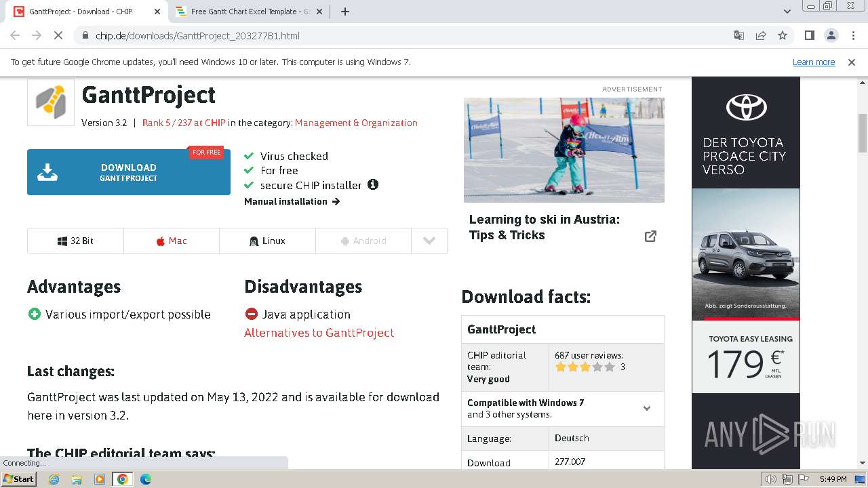Click the 5:49 PM system clock
Screen dimensions: 868x488
[x=833, y=479]
